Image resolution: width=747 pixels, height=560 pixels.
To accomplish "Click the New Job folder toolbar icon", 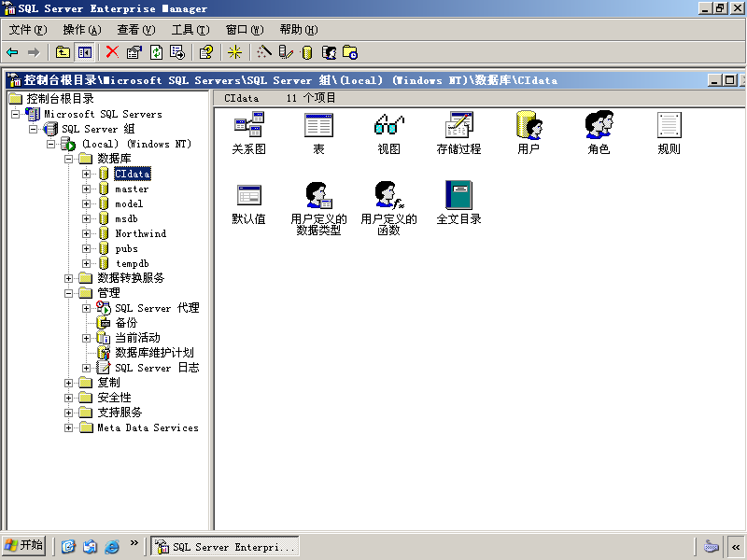I will pyautogui.click(x=350, y=52).
